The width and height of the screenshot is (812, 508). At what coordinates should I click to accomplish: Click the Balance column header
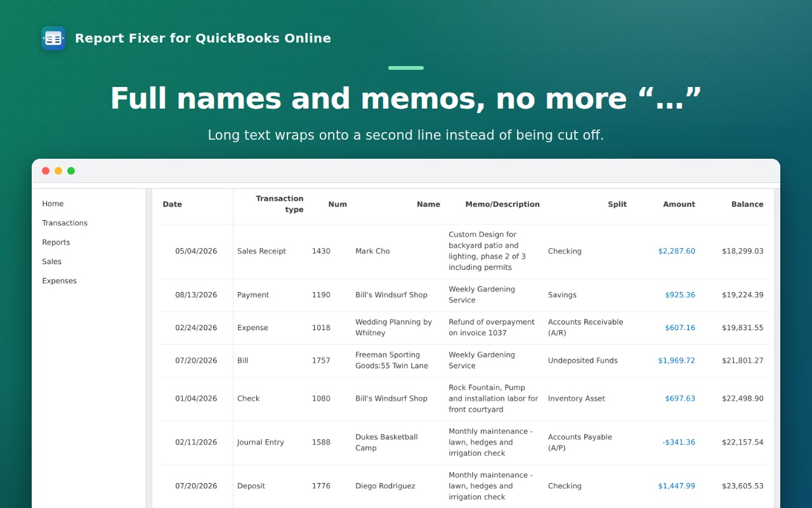[x=747, y=204]
